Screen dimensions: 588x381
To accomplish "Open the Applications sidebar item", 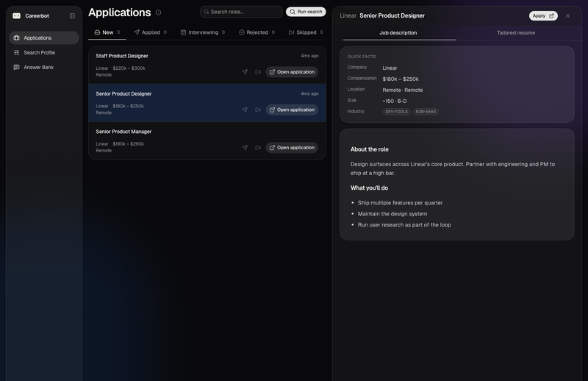I will (x=44, y=38).
